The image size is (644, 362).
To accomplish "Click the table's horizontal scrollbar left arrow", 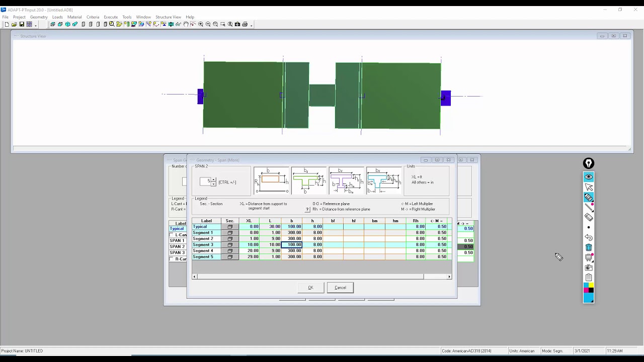I will 194,277.
